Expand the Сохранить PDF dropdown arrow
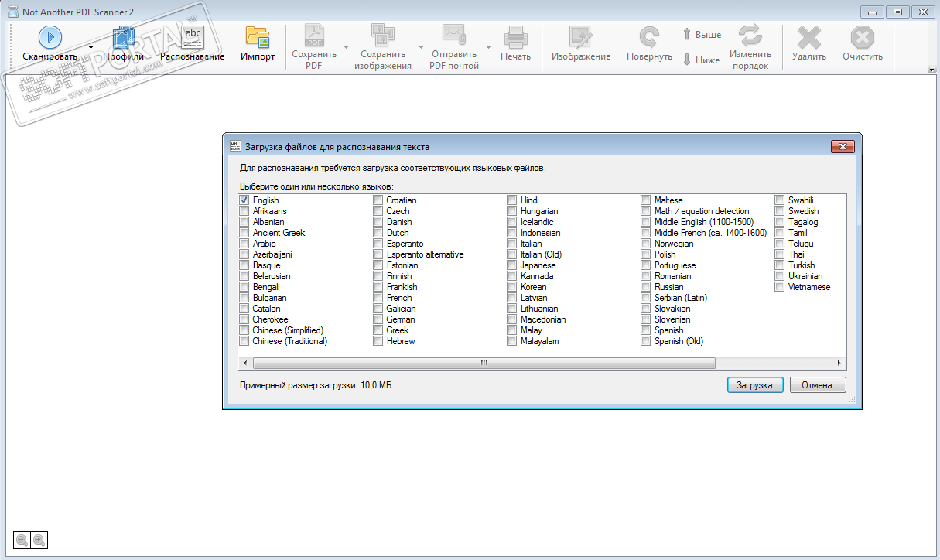Viewport: 940px width, 560px height. coord(346,47)
